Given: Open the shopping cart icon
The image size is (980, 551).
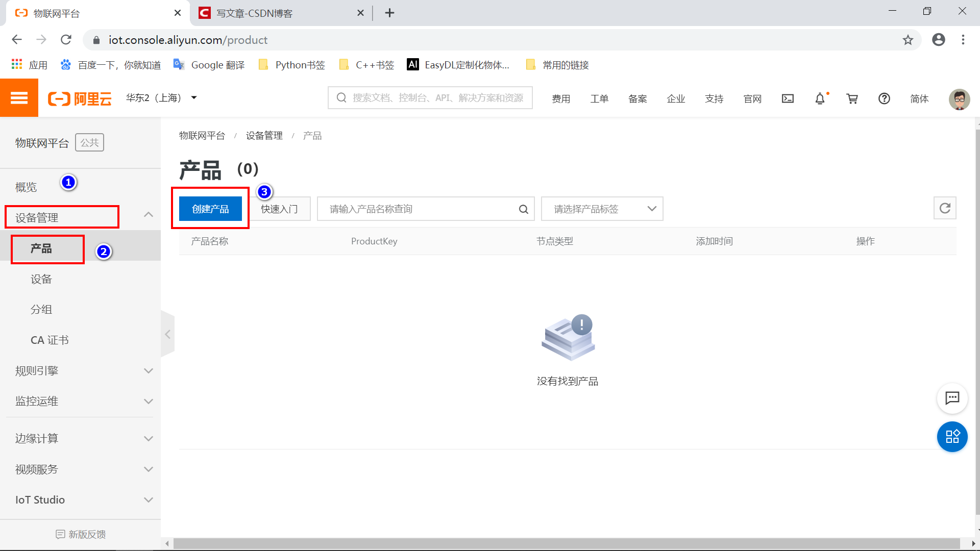Looking at the screenshot, I should (852, 98).
